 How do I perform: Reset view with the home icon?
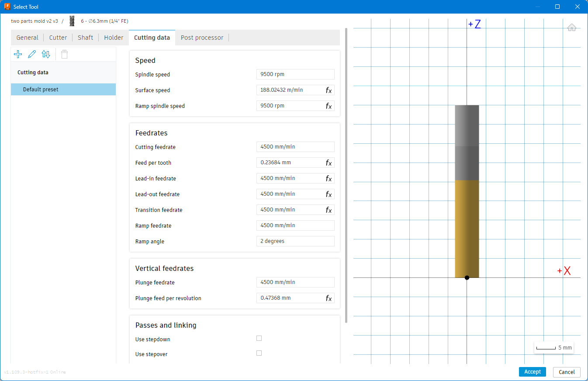(x=571, y=28)
